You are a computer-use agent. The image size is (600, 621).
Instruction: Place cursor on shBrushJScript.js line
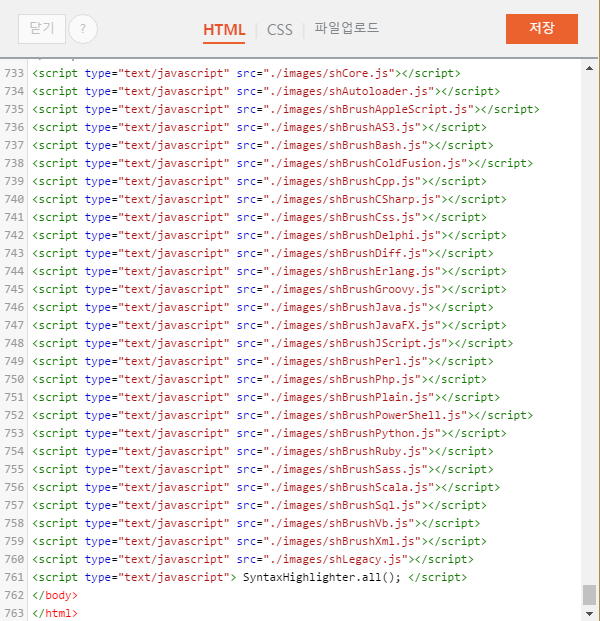click(273, 343)
